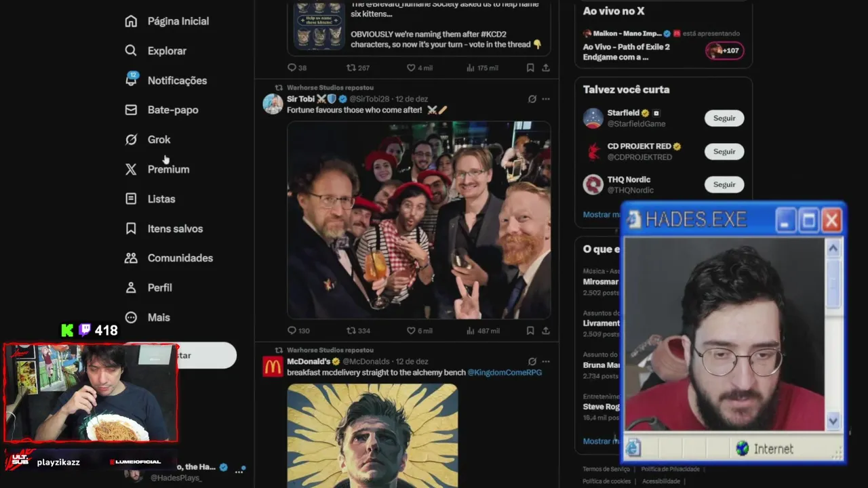The image size is (868, 488).
Task: Reply to Sir Tobi post (130)
Action: click(298, 331)
